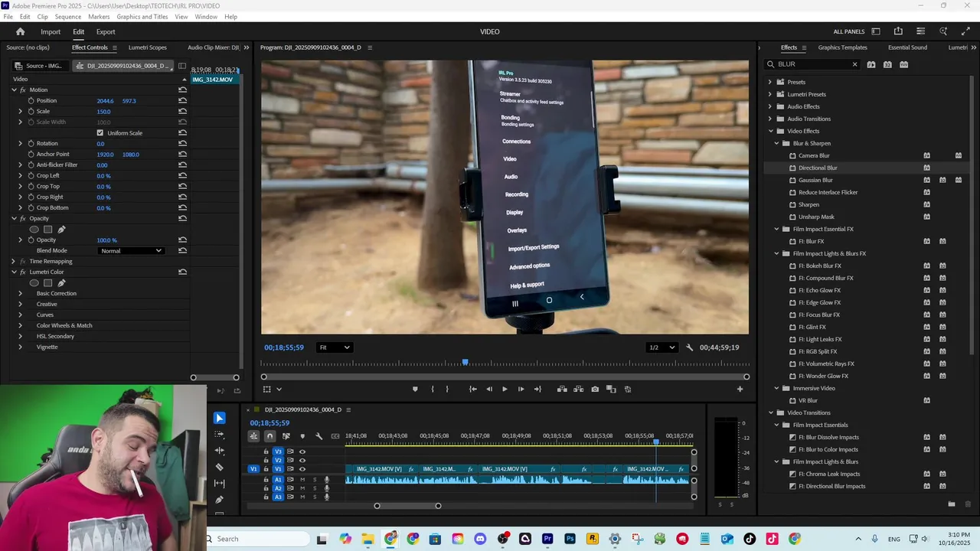This screenshot has height=551, width=980.
Task: Open the Markers menu
Action: pos(99,17)
